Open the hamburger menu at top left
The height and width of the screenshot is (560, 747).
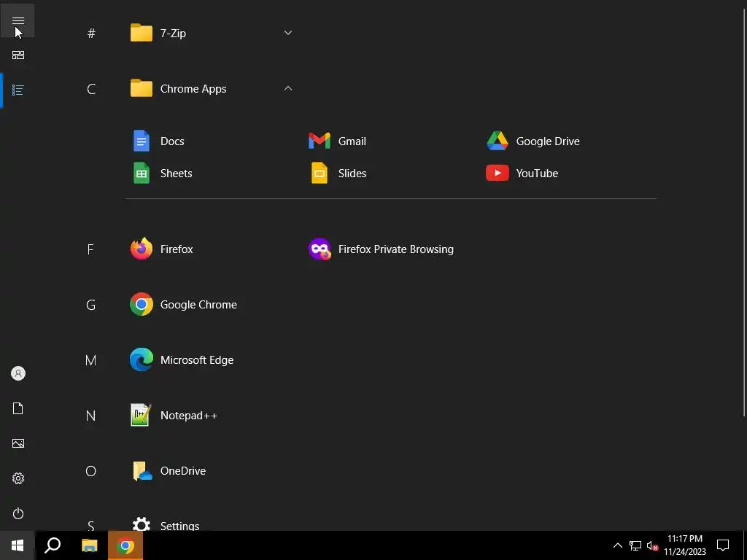click(x=18, y=20)
